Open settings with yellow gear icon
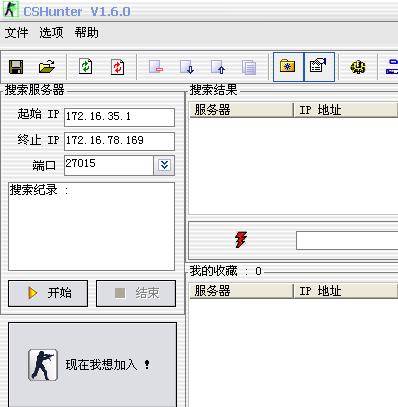The width and height of the screenshot is (398, 407). coord(358,67)
